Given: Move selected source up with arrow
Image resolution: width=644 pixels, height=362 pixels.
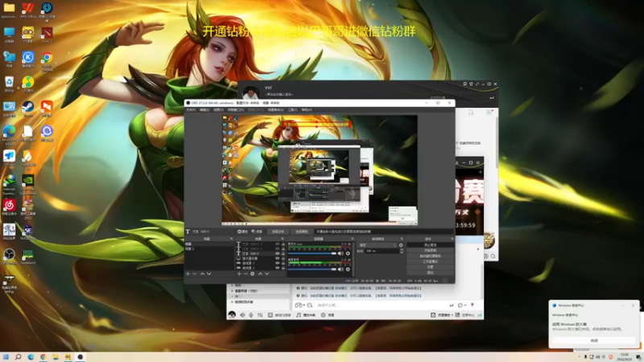Looking at the screenshot, I should click(x=260, y=274).
